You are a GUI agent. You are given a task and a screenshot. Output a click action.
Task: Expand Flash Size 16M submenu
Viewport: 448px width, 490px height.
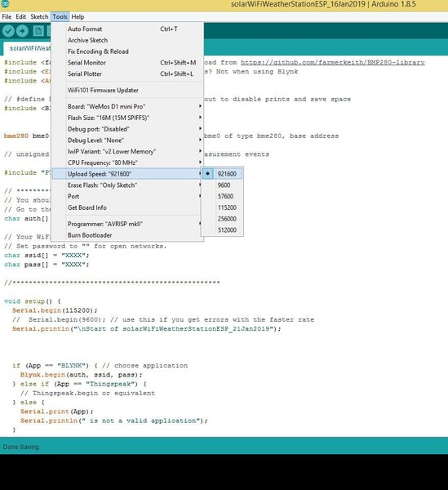coord(127,118)
